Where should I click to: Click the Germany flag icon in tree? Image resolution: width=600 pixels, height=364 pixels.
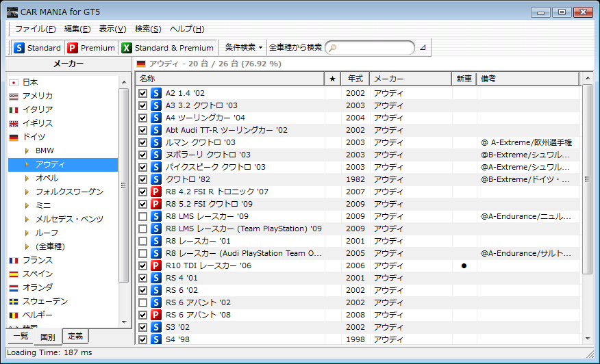point(14,137)
